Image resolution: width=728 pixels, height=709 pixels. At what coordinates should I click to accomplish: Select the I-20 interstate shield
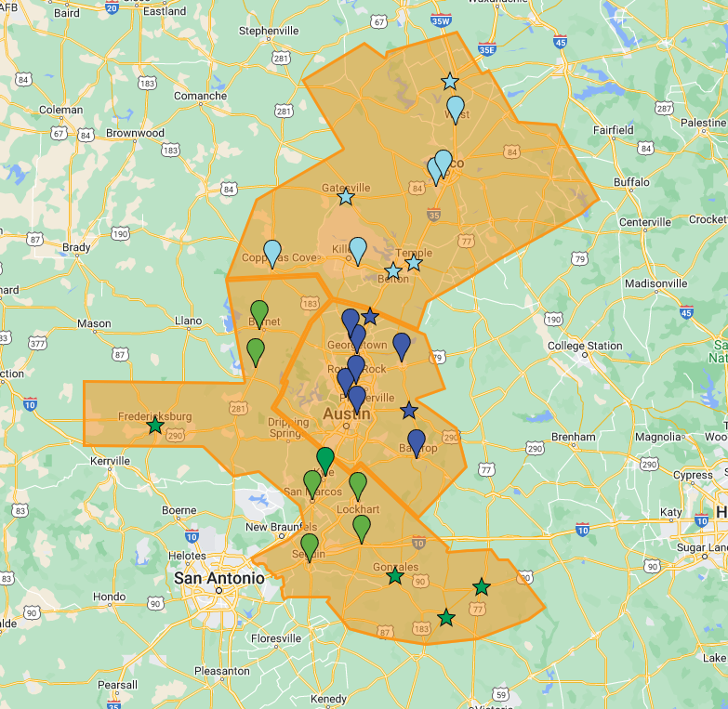coord(112,7)
